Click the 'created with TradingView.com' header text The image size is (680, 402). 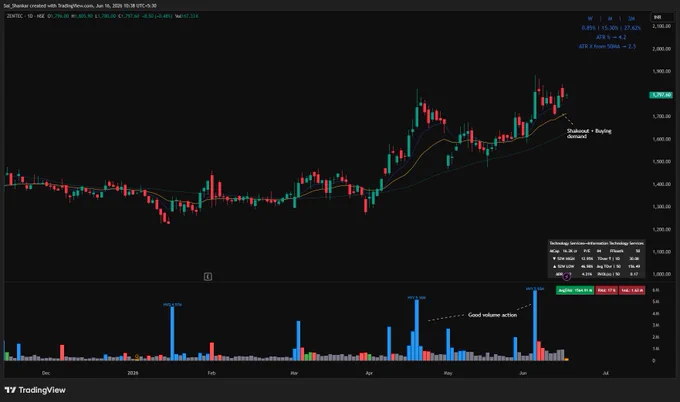point(61,6)
